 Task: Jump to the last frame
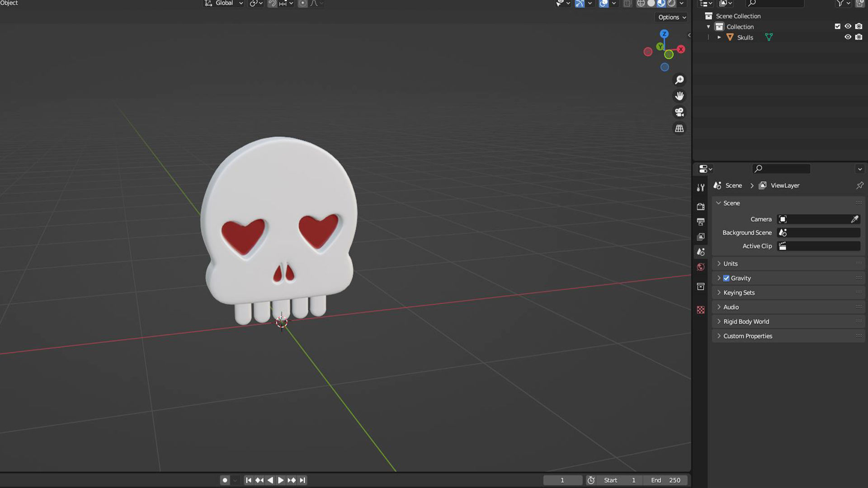[x=302, y=480]
